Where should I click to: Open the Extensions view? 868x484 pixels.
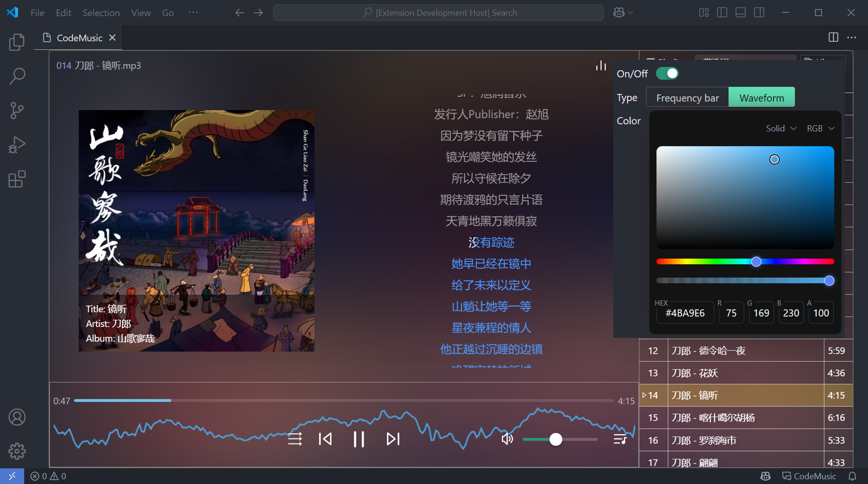17,179
